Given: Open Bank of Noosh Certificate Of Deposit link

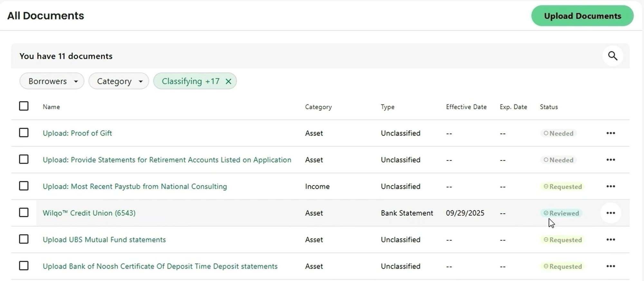Looking at the screenshot, I should click(x=160, y=266).
